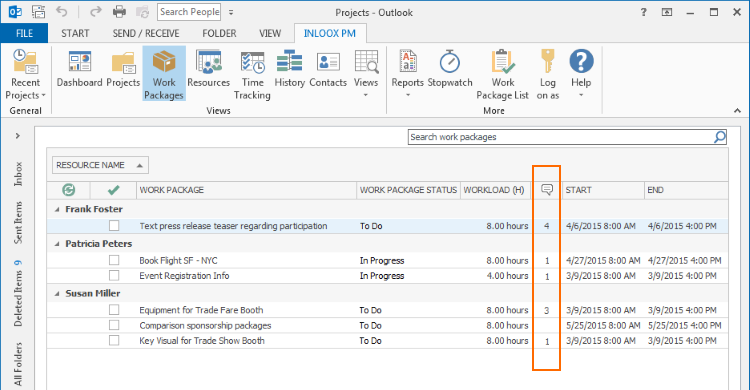Switch to the SEND / RECEIVE tab
This screenshot has height=390, width=750.
click(146, 33)
